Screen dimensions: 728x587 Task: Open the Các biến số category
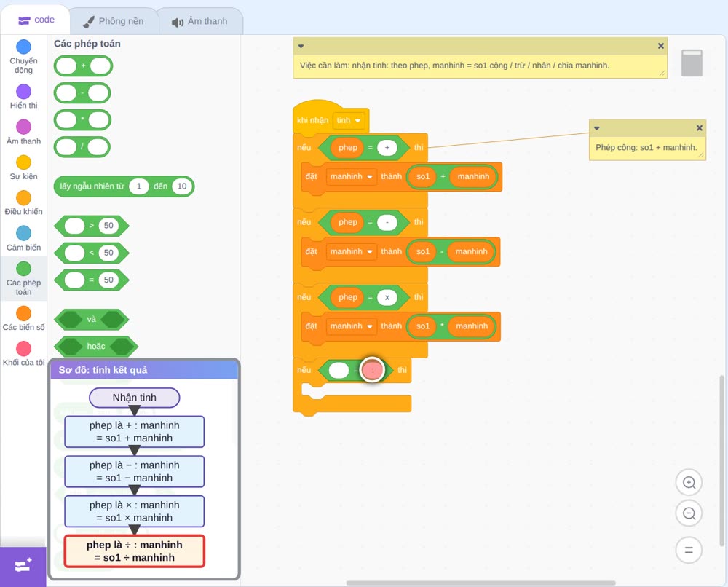(x=23, y=318)
